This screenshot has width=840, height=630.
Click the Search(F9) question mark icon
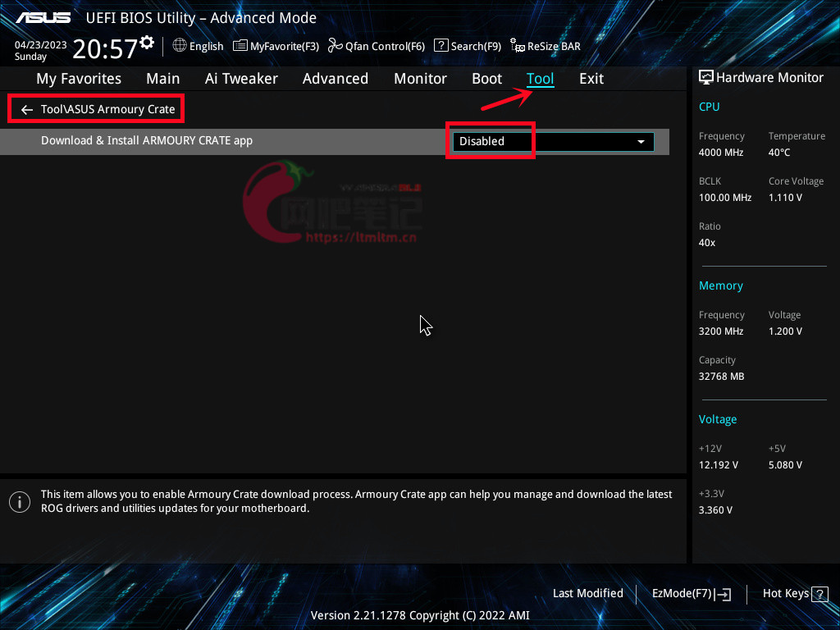[441, 46]
